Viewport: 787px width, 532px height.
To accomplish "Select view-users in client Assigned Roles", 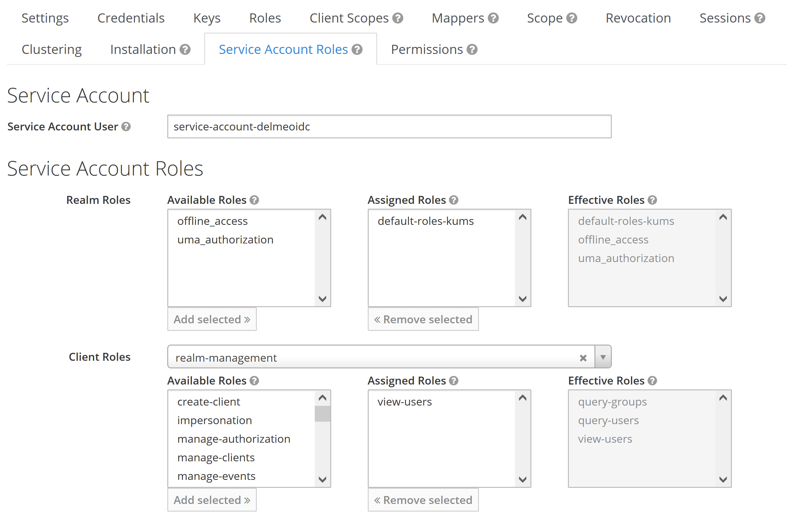I will pyautogui.click(x=405, y=402).
